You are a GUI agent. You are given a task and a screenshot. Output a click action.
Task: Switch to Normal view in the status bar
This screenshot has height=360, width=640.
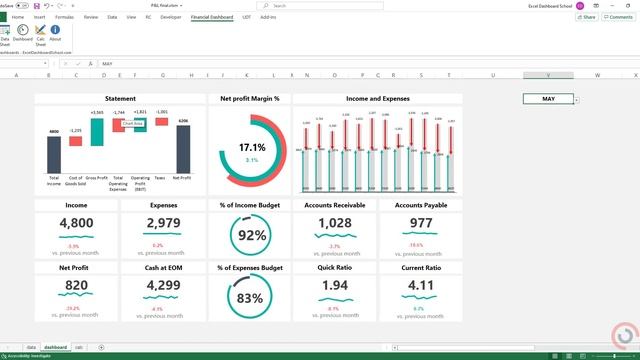point(555,356)
